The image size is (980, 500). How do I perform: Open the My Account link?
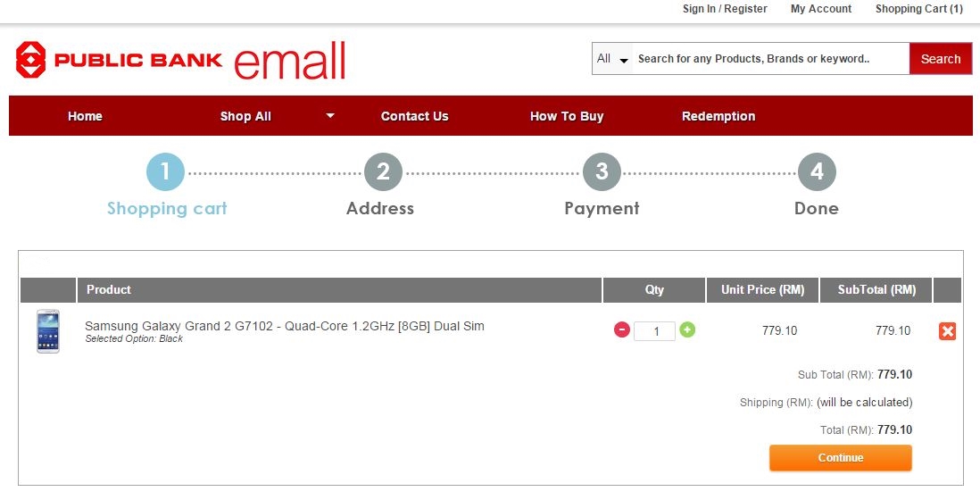coord(821,9)
